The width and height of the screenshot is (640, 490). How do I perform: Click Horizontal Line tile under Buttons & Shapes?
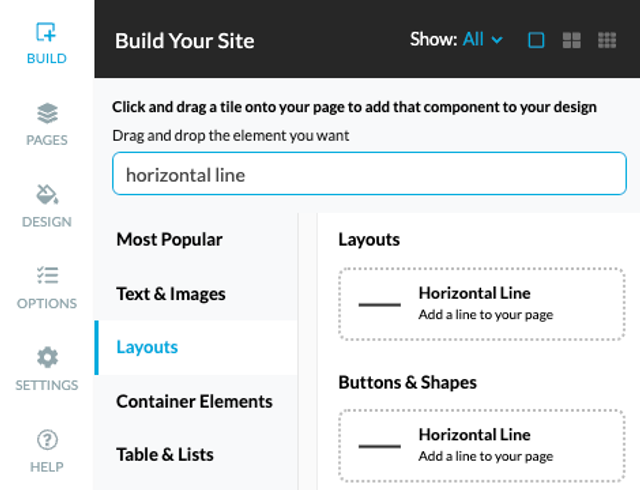tap(482, 446)
